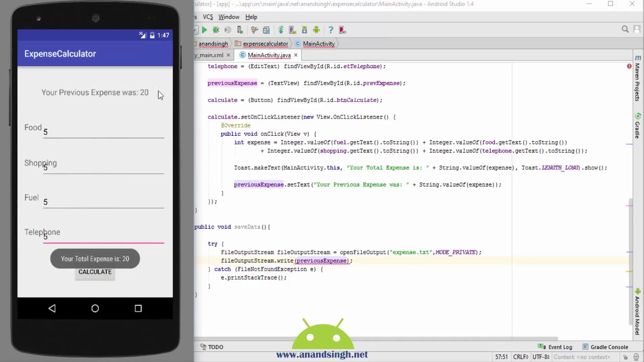Open the TODO tool window

click(x=212, y=347)
